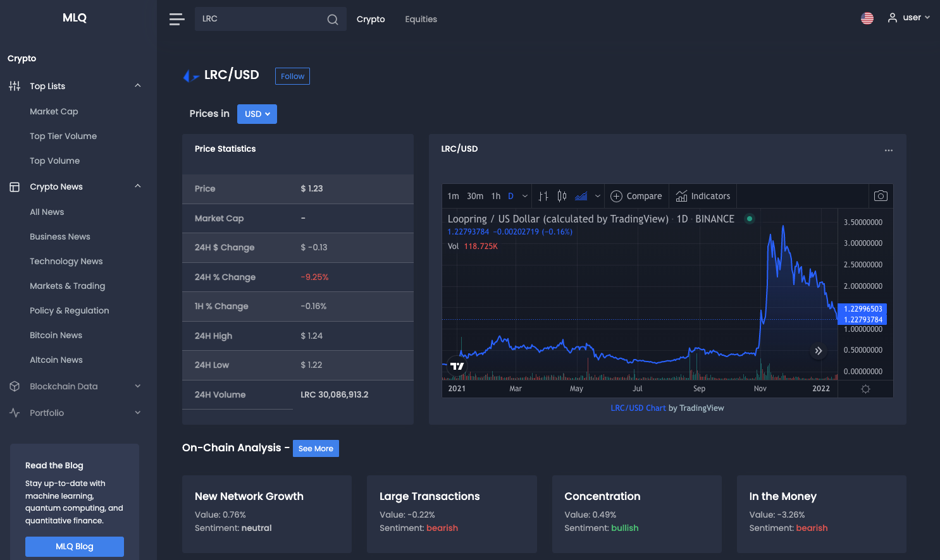Select the 1h chart interval
The image size is (940, 560).
496,196
